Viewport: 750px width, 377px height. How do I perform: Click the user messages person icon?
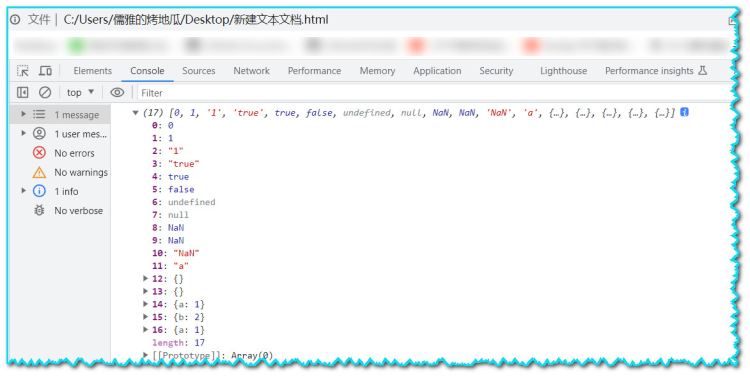coord(39,133)
